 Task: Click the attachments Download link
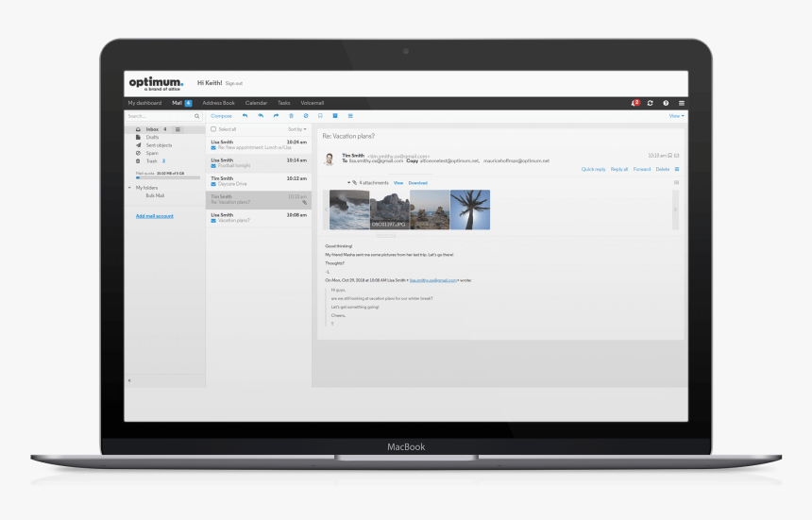pyautogui.click(x=418, y=183)
